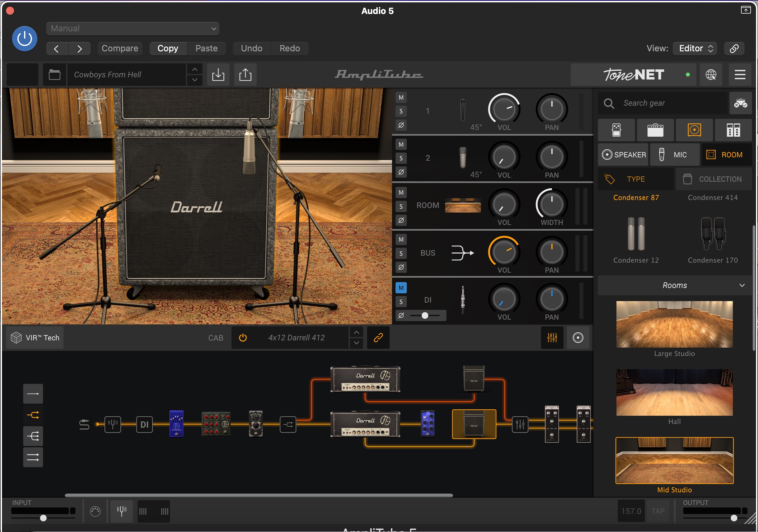
Task: Click the Search gear field
Action: pyautogui.click(x=663, y=103)
